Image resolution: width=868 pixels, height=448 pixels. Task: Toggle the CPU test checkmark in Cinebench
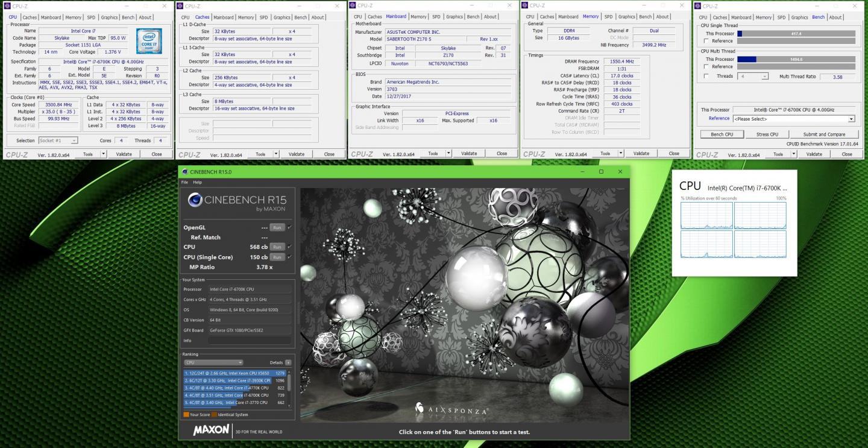[x=290, y=247]
